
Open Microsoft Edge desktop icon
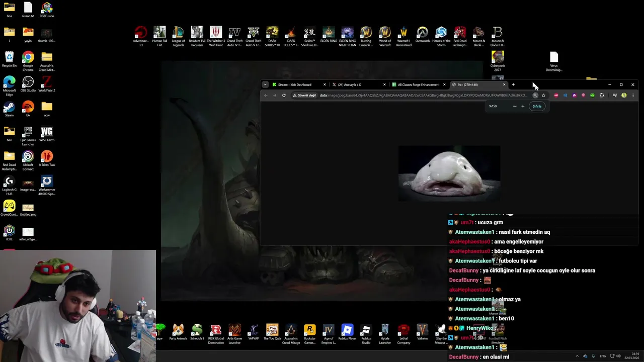point(9,86)
